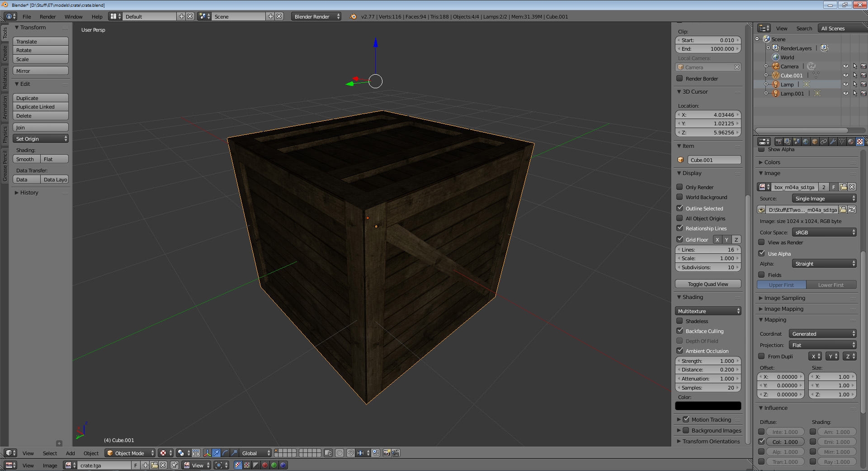Open the File menu
This screenshot has height=471, width=868.
tap(27, 16)
